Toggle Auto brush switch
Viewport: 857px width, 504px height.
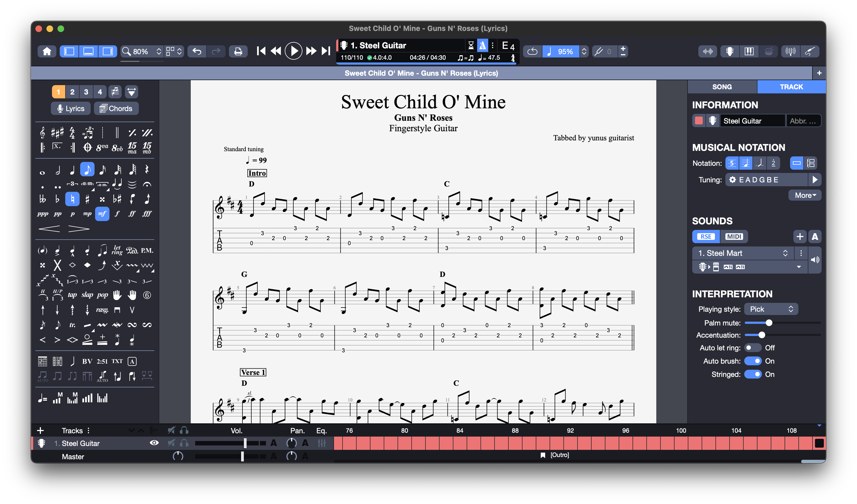pyautogui.click(x=753, y=361)
